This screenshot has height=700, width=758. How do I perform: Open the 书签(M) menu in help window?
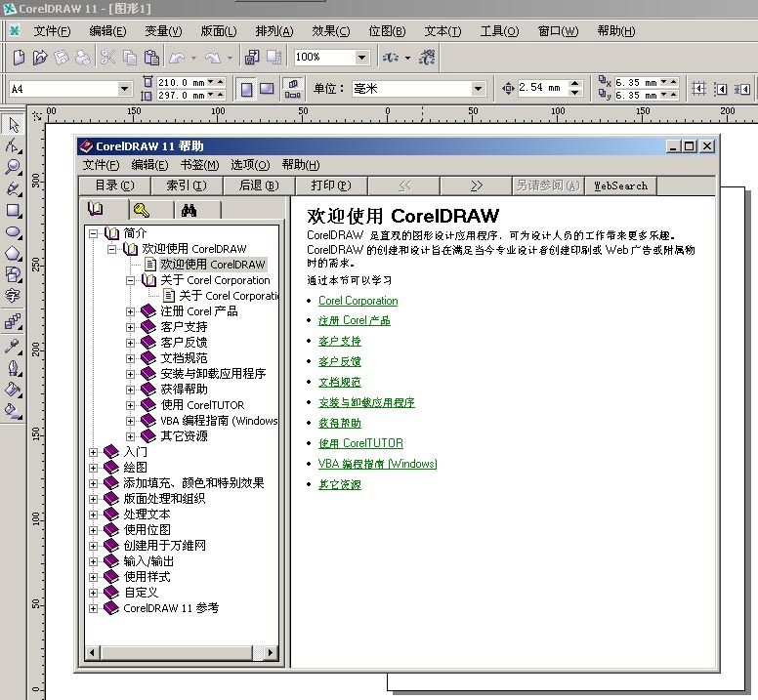click(199, 165)
